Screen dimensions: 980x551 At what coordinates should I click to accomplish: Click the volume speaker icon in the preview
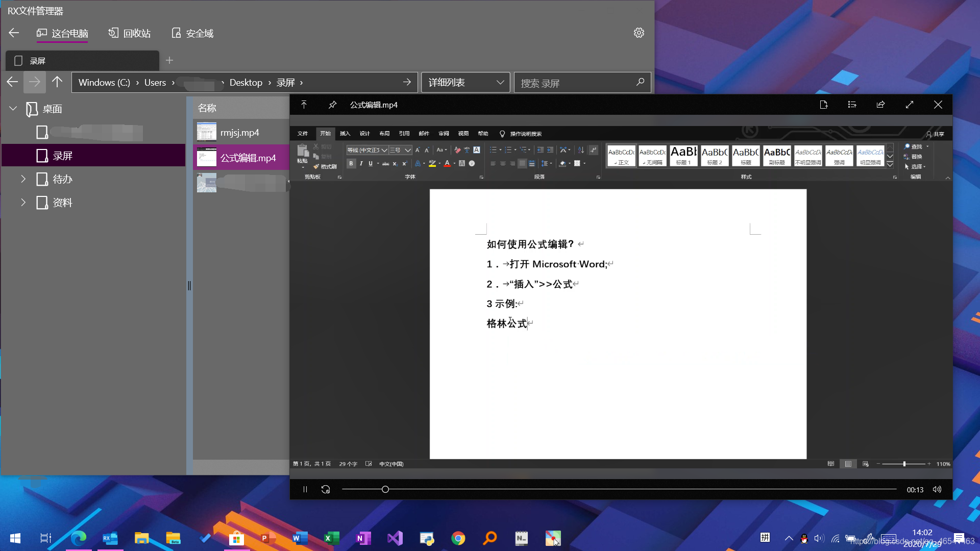point(937,489)
